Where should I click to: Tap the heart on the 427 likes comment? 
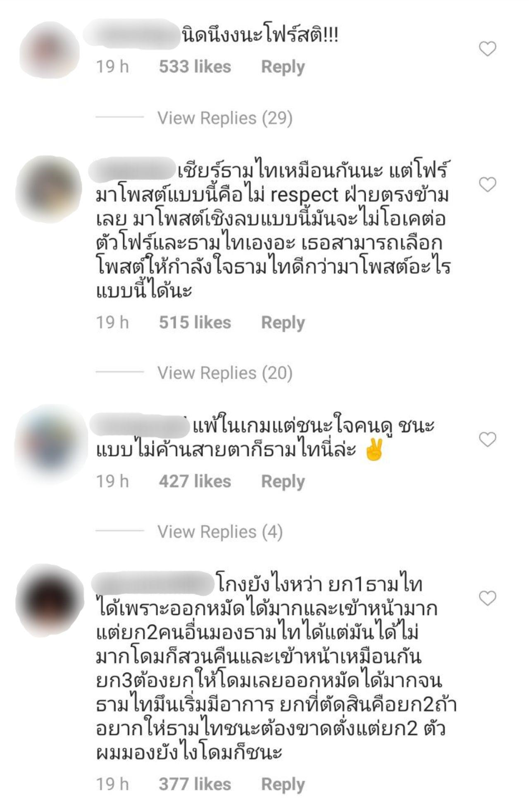tap(487, 439)
